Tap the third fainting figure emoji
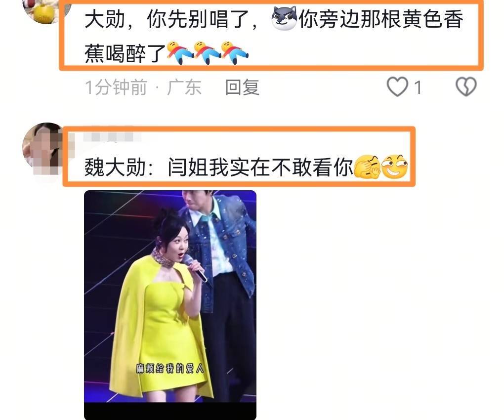 click(x=235, y=52)
